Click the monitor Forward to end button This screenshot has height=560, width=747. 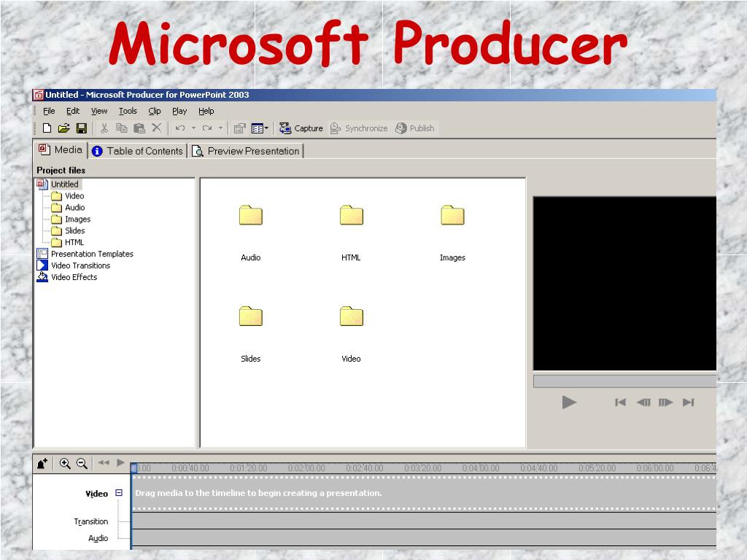click(689, 402)
